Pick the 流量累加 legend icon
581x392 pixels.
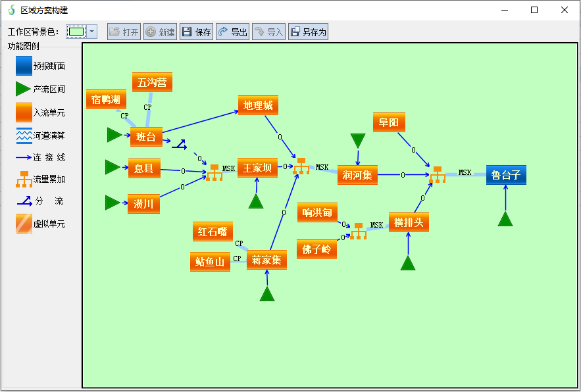coord(24,179)
